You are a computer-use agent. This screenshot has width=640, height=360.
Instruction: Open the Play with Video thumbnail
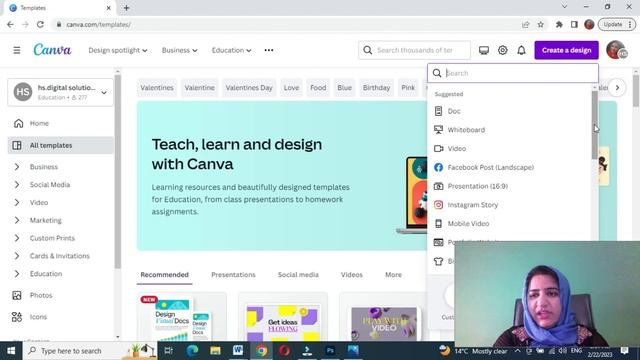coord(384,317)
